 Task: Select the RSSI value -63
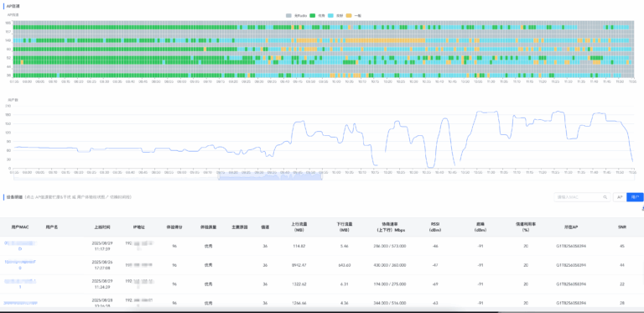coord(435,303)
